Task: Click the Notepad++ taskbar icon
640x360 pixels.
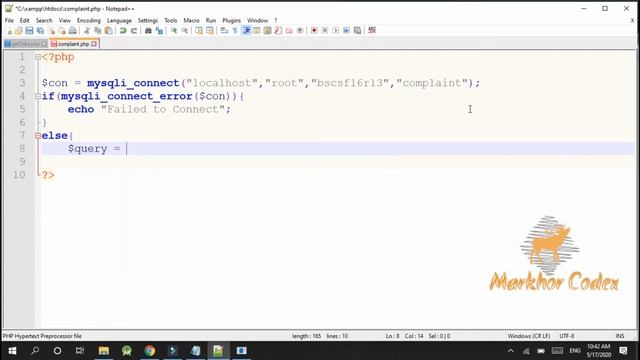Action: (x=218, y=351)
